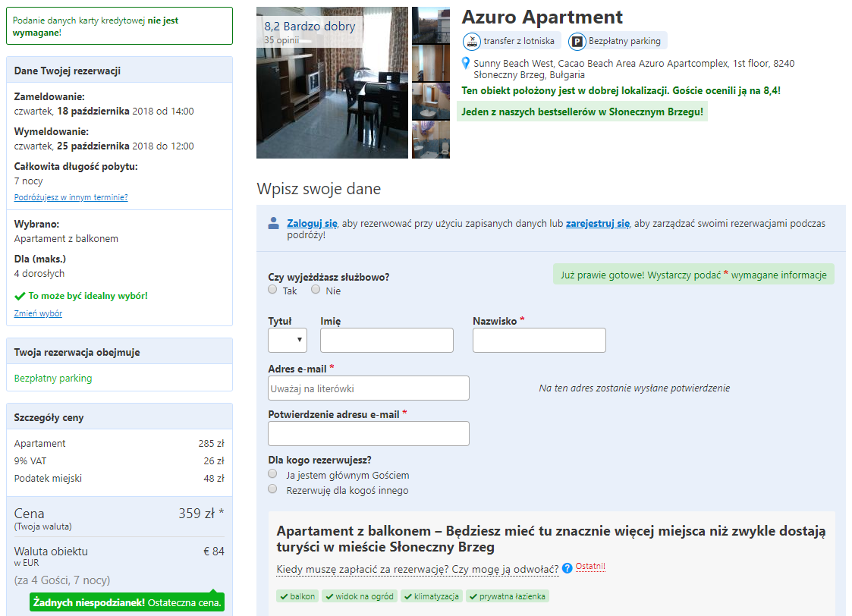The width and height of the screenshot is (852, 616).
Task: Open the Zaloguj się link
Action: 313,223
